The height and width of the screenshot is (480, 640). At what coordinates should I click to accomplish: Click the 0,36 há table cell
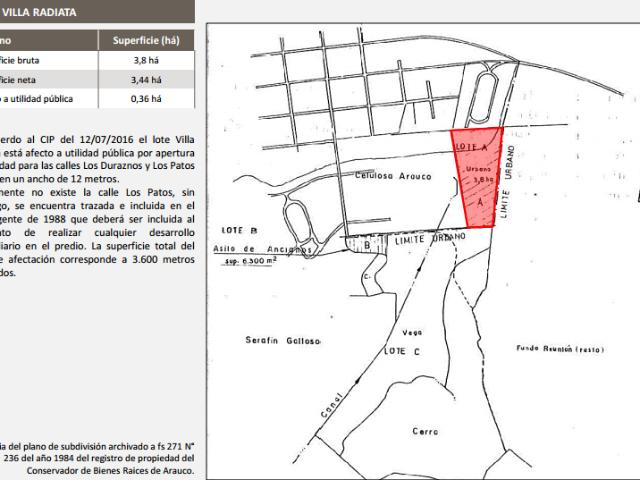tap(146, 98)
